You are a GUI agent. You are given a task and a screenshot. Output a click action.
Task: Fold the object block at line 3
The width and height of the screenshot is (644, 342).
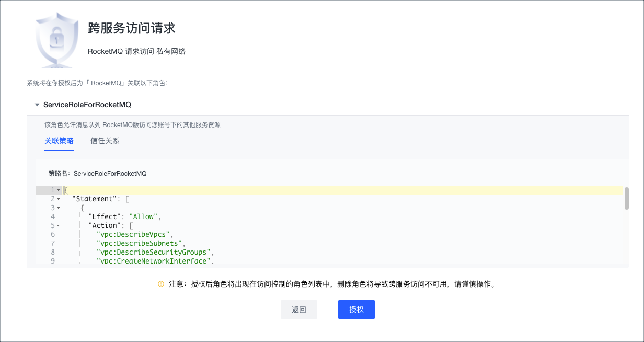(x=58, y=208)
